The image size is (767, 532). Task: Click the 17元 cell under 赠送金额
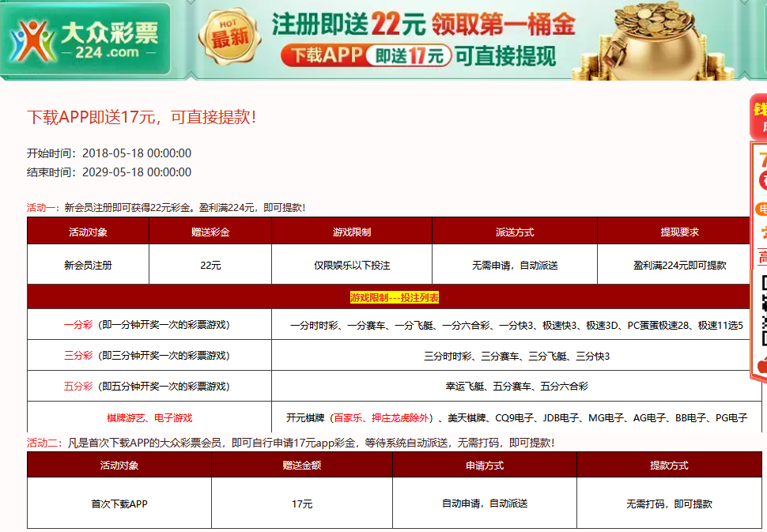[302, 504]
